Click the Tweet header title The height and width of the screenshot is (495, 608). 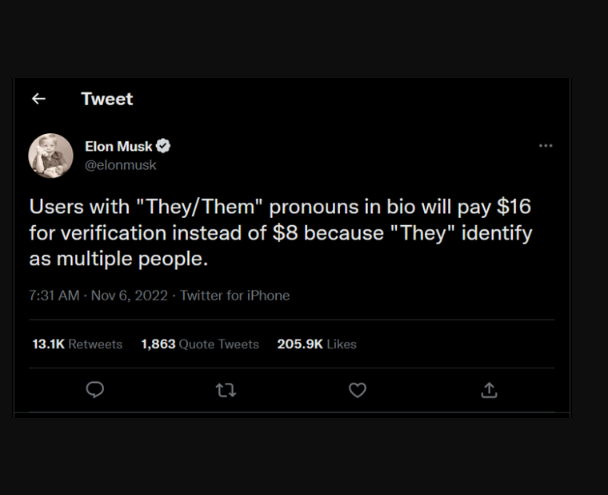click(x=106, y=98)
